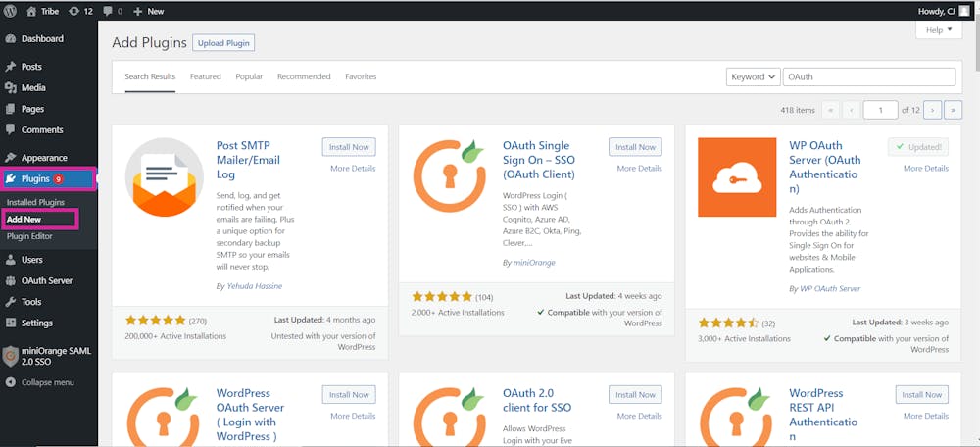Switch to Search Results tab
The image size is (980, 447).
coord(150,76)
